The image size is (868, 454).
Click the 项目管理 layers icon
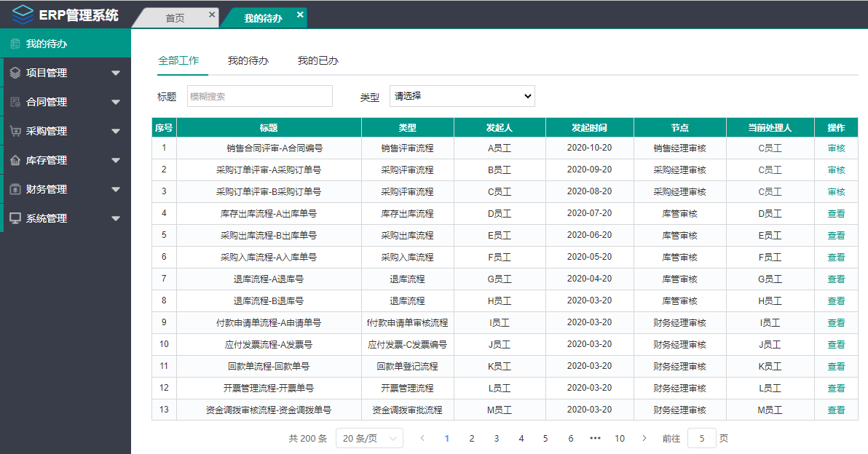(15, 73)
